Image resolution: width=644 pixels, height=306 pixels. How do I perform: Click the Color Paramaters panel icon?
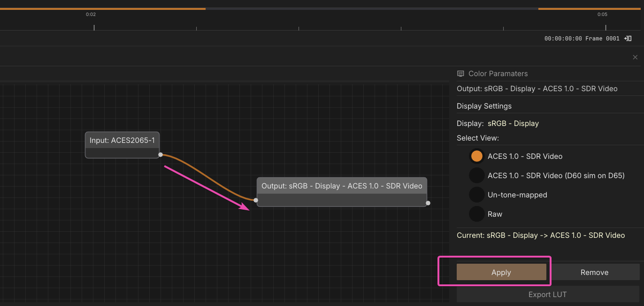pyautogui.click(x=460, y=74)
